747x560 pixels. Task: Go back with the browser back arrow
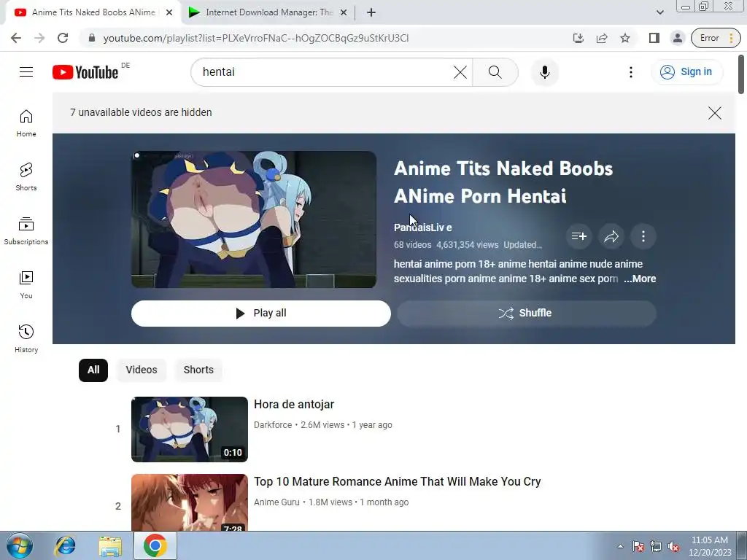click(16, 38)
